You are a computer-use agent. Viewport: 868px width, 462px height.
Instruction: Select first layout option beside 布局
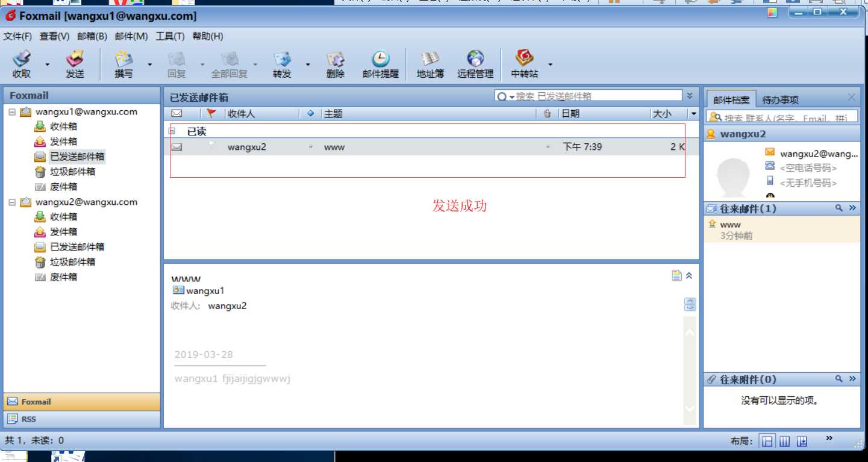tap(767, 442)
